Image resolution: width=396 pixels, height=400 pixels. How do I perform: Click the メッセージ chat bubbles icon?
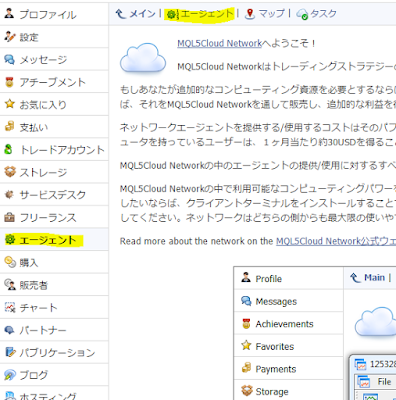pyautogui.click(x=10, y=59)
